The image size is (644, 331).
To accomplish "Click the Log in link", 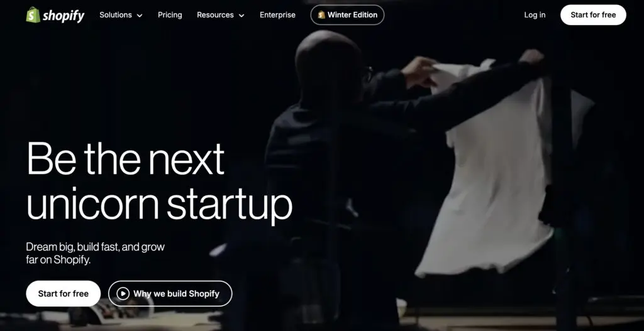I will (535, 15).
